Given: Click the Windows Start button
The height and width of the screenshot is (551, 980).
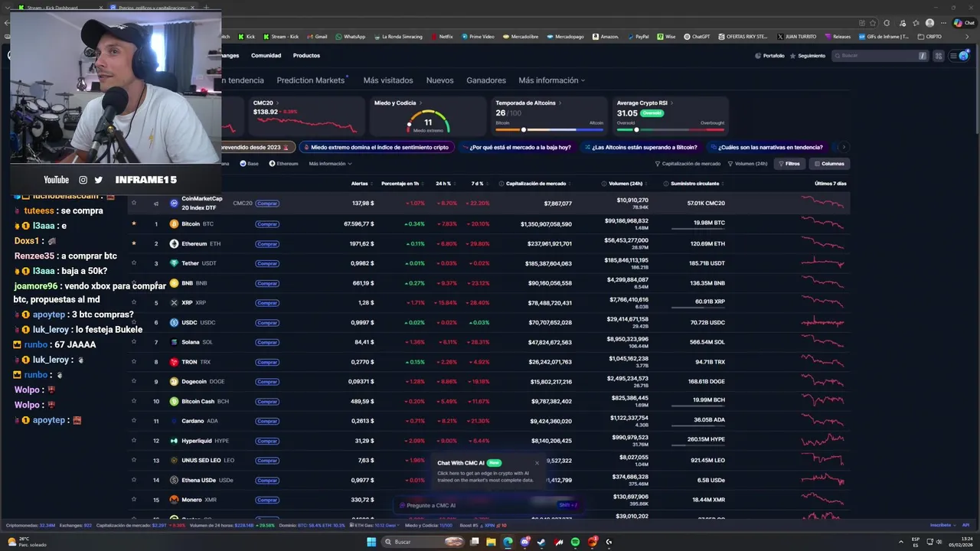Looking at the screenshot, I should [x=371, y=542].
